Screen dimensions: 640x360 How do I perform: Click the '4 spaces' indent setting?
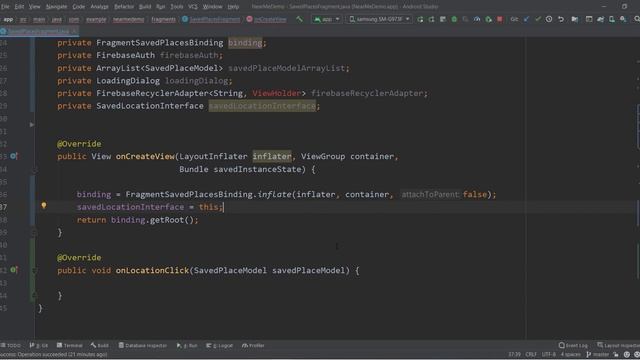(x=571, y=354)
